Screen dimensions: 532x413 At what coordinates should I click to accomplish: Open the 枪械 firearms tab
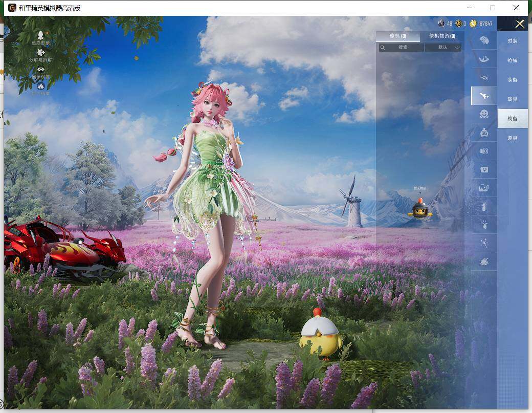click(513, 60)
